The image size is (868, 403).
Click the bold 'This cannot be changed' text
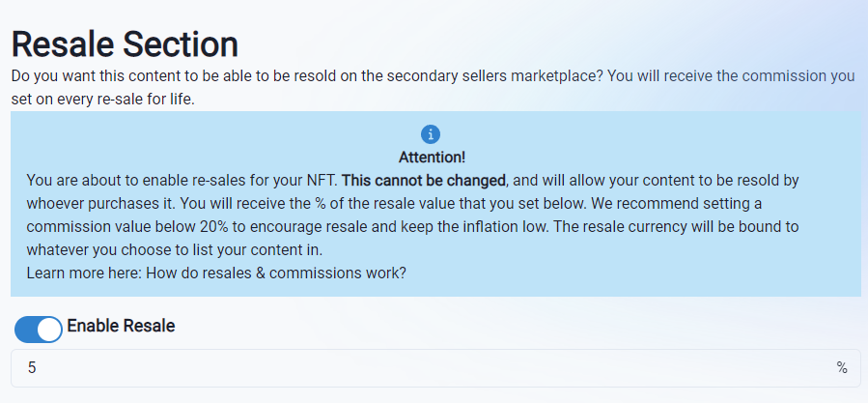pos(424,180)
